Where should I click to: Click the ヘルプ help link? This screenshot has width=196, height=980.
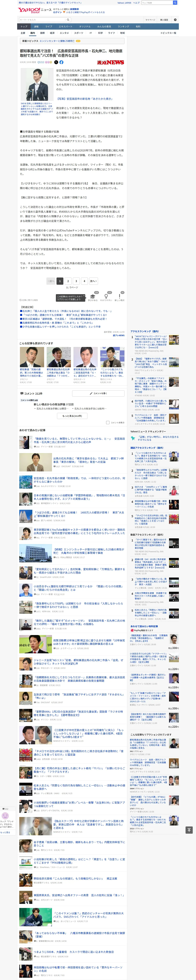[136, 3]
